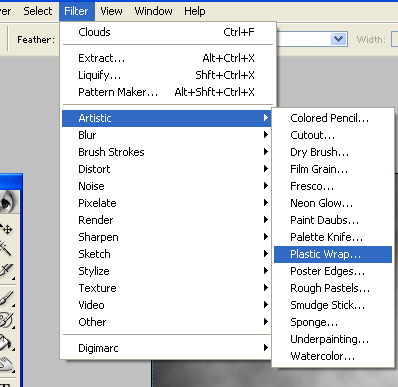Choose Poster Edges... artistic filter

point(333,271)
